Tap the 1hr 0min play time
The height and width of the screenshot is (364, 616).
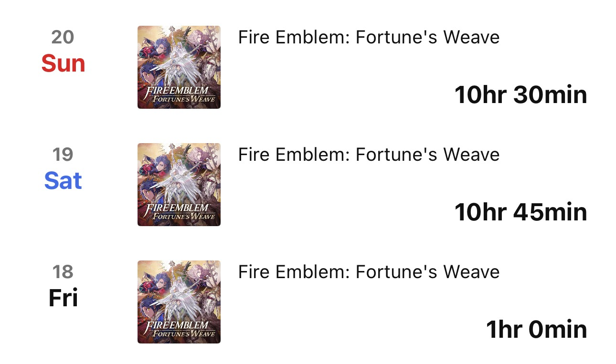coord(537,329)
